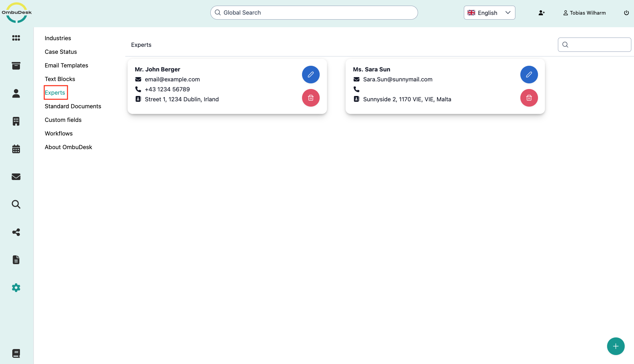
Task: Select About OmbuDesk in settings menu
Action: [x=68, y=147]
